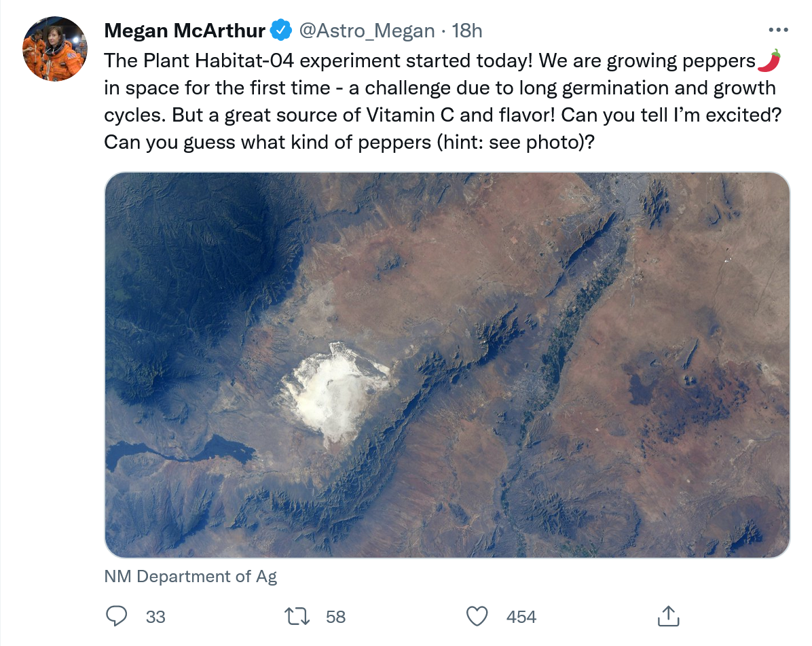Click the NM Department of Ag caption
The height and width of the screenshot is (646, 812).
tap(191, 577)
